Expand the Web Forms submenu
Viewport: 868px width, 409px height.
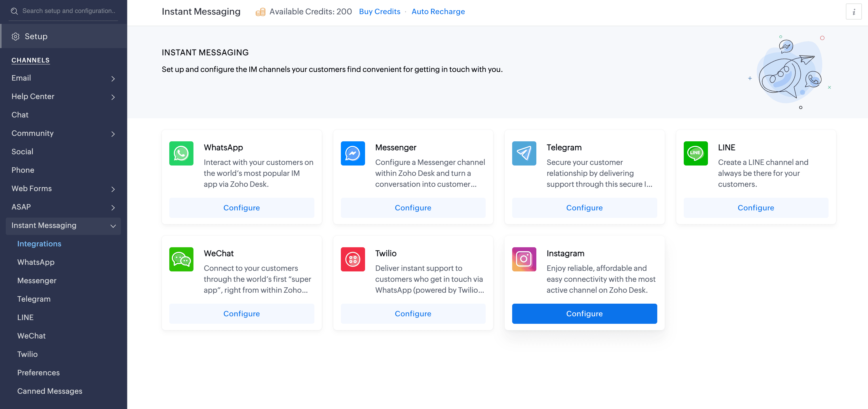coord(113,189)
